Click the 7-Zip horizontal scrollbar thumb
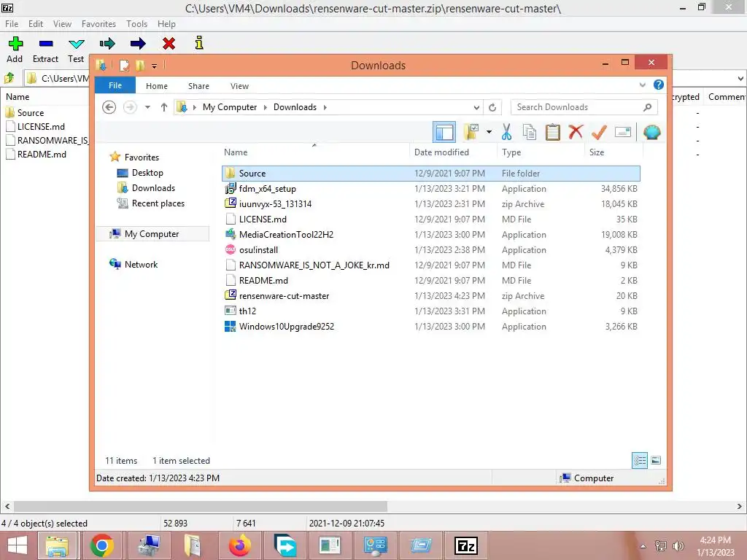The height and width of the screenshot is (560, 747). pos(200,506)
